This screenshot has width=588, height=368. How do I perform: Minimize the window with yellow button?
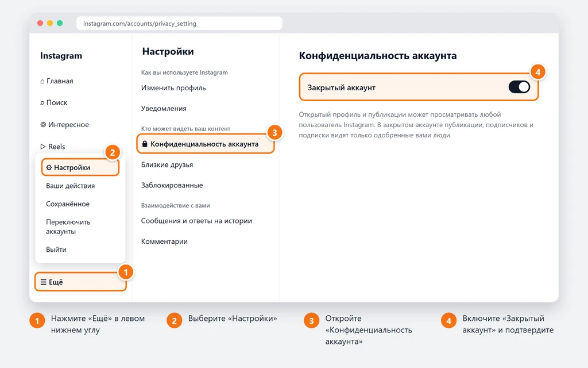click(x=50, y=23)
